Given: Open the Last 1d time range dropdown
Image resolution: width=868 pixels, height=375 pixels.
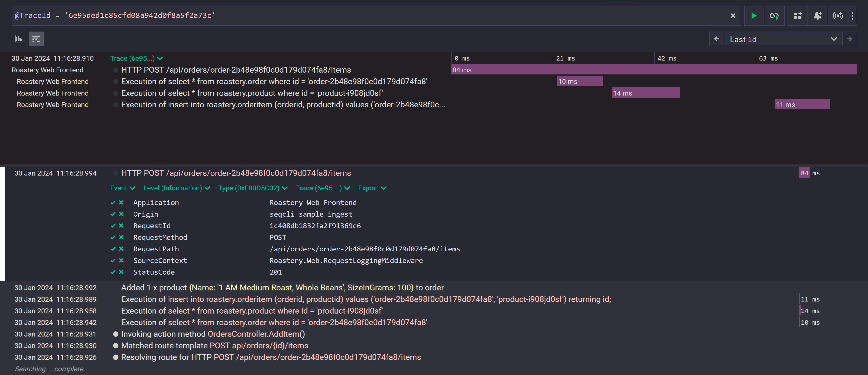Looking at the screenshot, I should click(x=783, y=39).
